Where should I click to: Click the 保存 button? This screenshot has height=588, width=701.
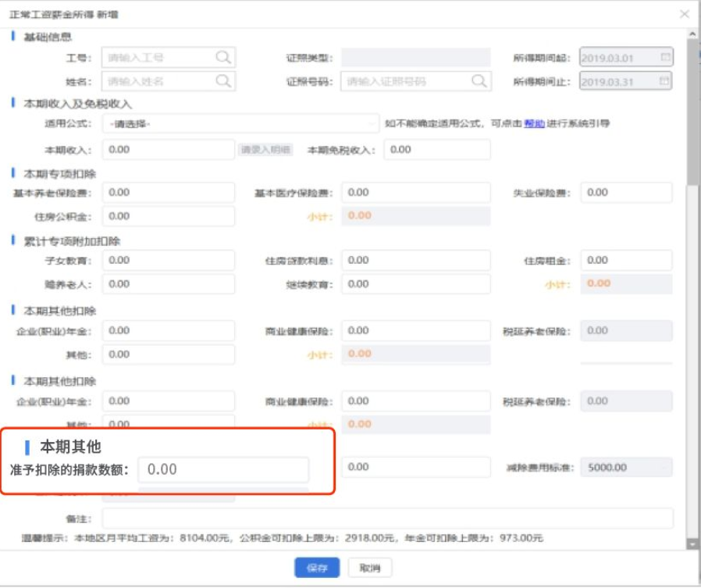click(317, 568)
